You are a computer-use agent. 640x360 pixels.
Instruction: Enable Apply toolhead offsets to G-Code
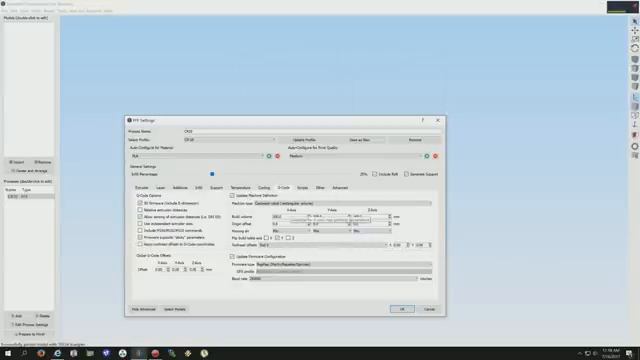[140, 244]
